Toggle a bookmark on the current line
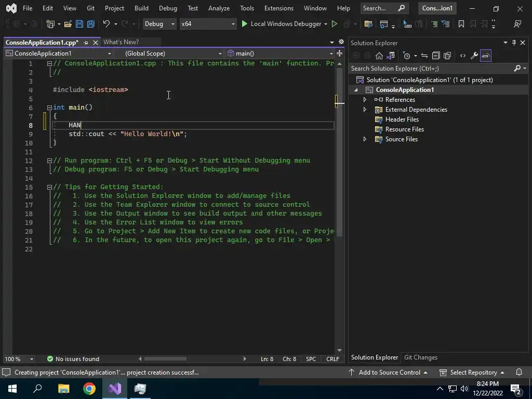The width and height of the screenshot is (532, 399). 461,24
